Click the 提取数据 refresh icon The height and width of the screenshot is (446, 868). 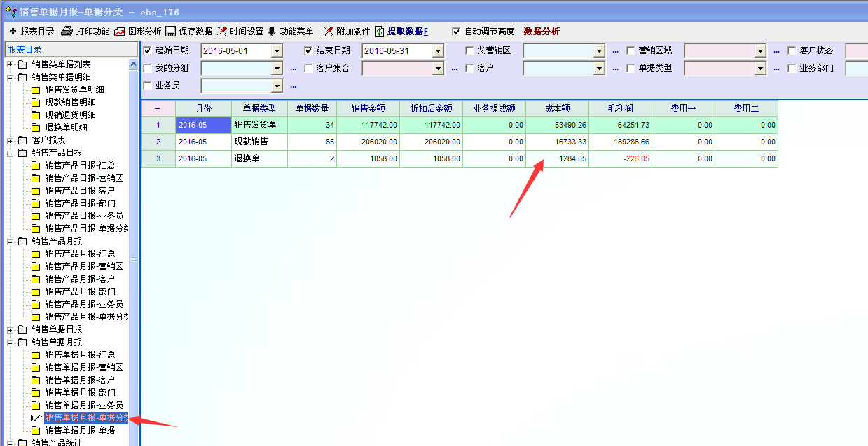[x=380, y=32]
